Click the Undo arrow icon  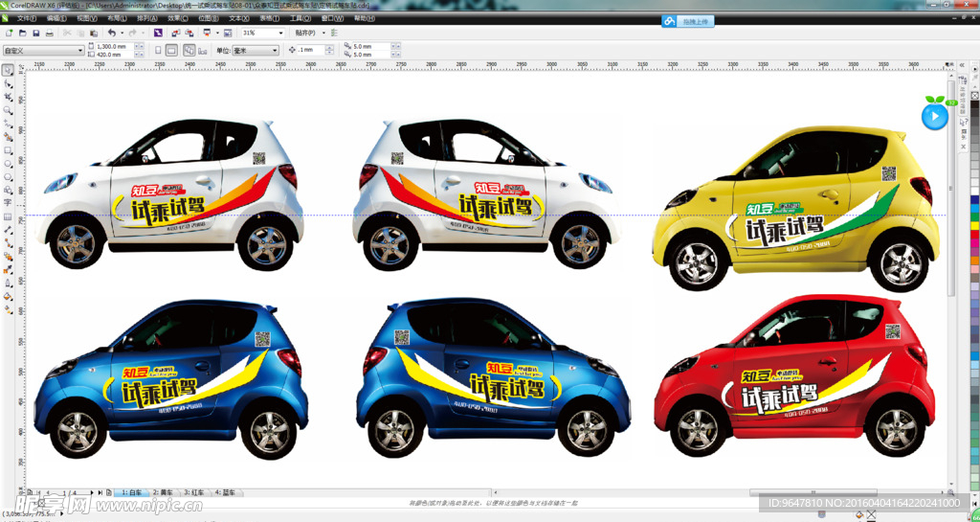[111, 34]
